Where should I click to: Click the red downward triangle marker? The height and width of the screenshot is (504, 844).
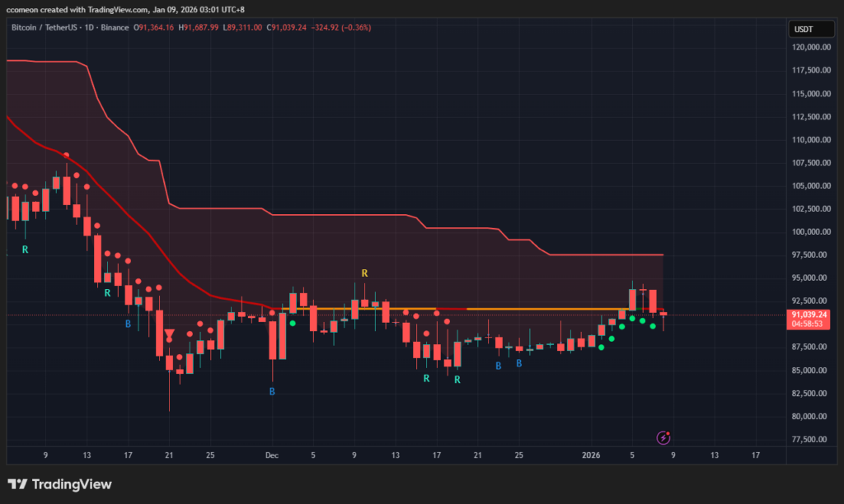point(169,334)
